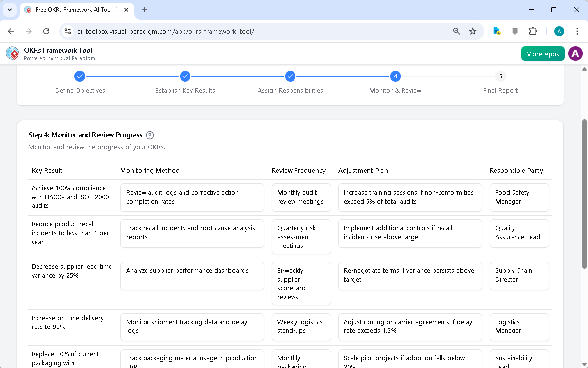The height and width of the screenshot is (368, 588).
Task: Bookmark the page using the star icon
Action: tap(473, 31)
